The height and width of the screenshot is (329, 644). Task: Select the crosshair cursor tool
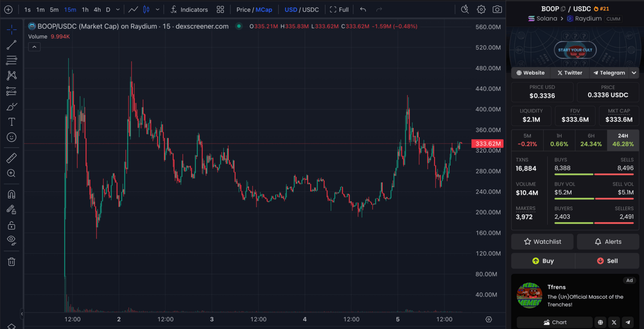coord(11,30)
